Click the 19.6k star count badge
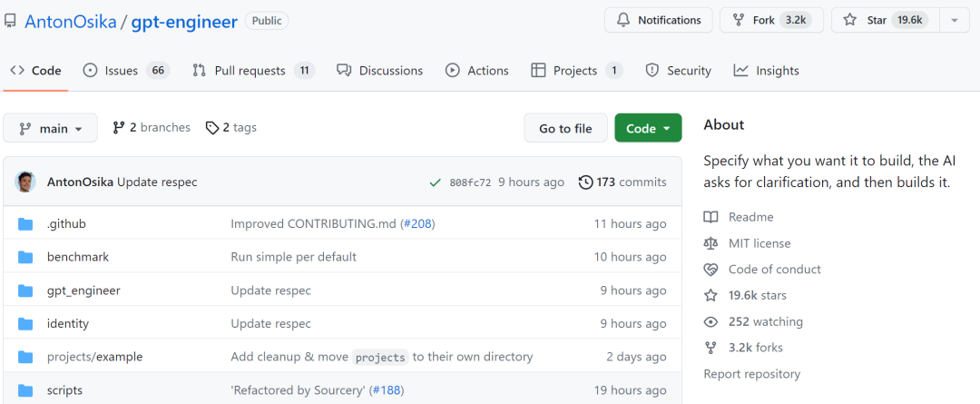The image size is (980, 404). (x=909, y=20)
